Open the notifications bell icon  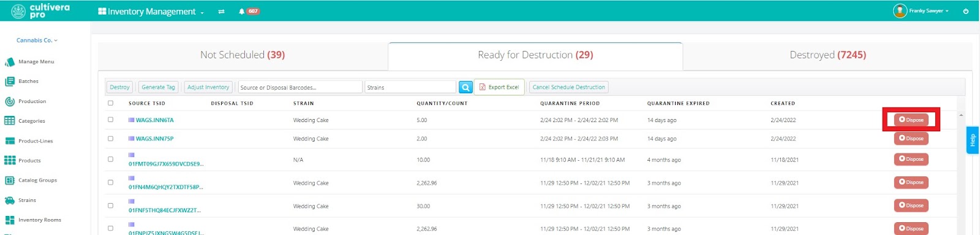(242, 11)
